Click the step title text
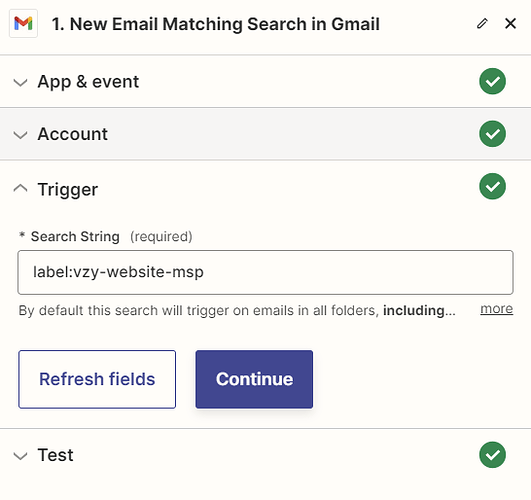The width and height of the screenshot is (531, 500). point(216,24)
